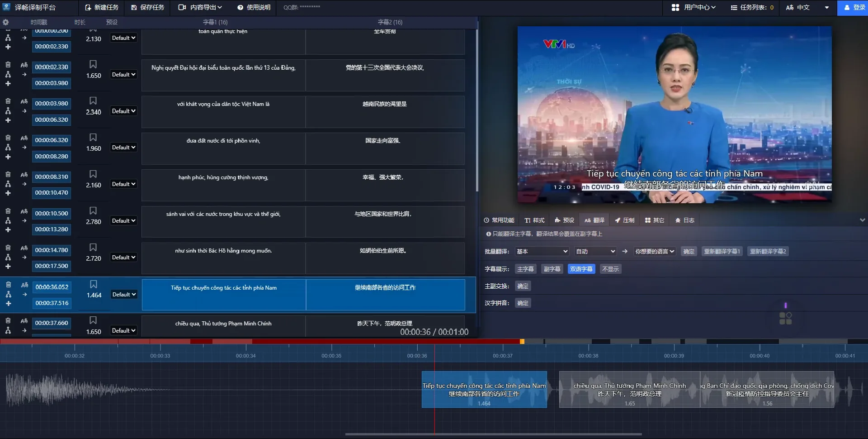868x439 pixels.
Task: Switch to the 预设 presets tab
Action: coord(565,220)
